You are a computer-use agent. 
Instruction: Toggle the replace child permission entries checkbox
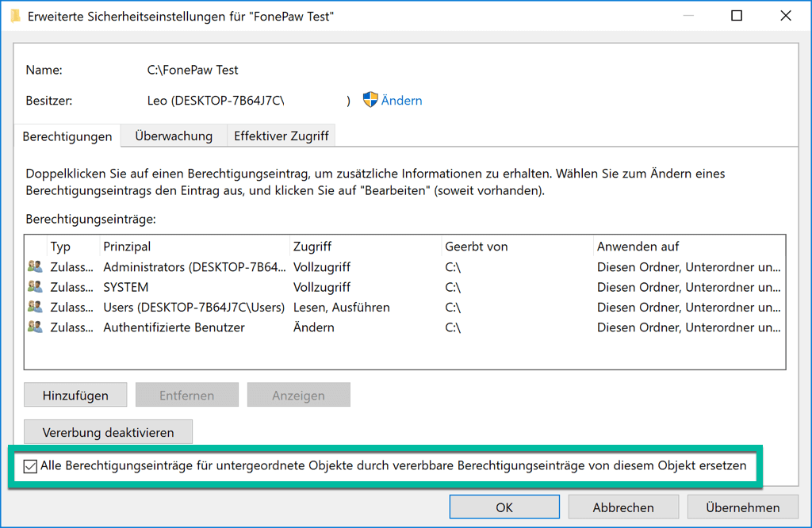coord(30,466)
